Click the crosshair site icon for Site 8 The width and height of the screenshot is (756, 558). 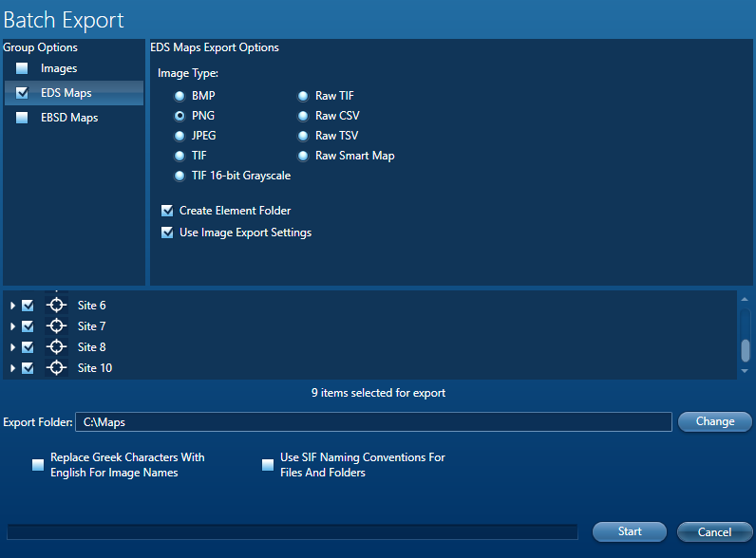(56, 347)
